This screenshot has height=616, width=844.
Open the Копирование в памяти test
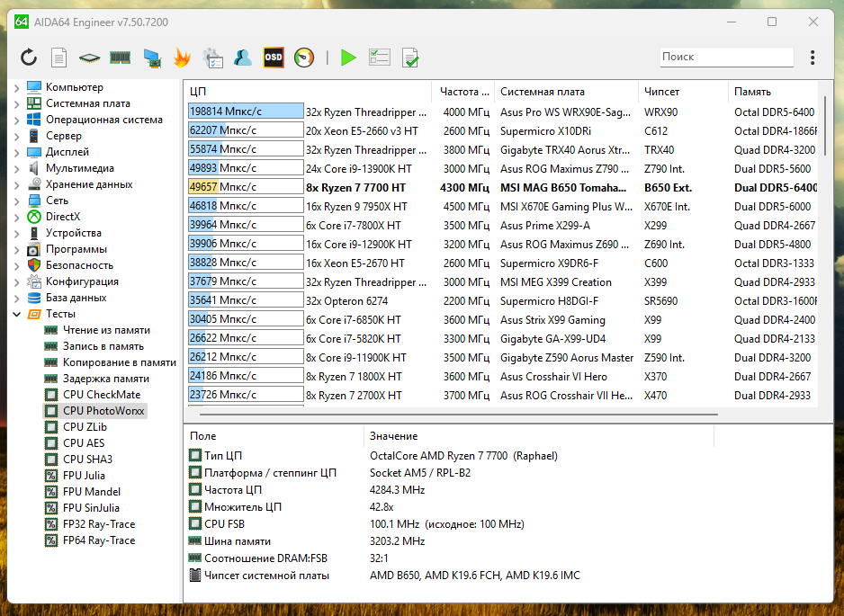[120, 362]
